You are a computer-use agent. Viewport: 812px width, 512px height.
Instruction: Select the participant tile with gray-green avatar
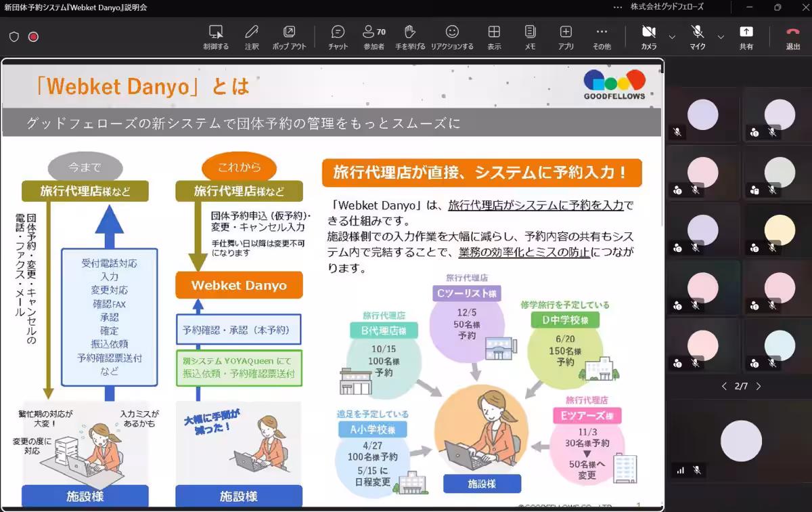click(x=778, y=172)
